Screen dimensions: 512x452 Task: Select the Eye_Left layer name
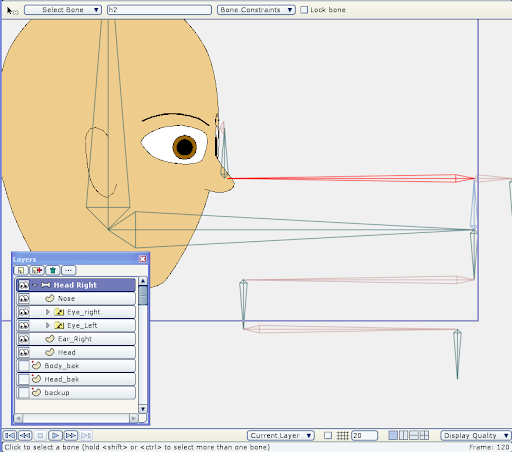[x=82, y=325]
